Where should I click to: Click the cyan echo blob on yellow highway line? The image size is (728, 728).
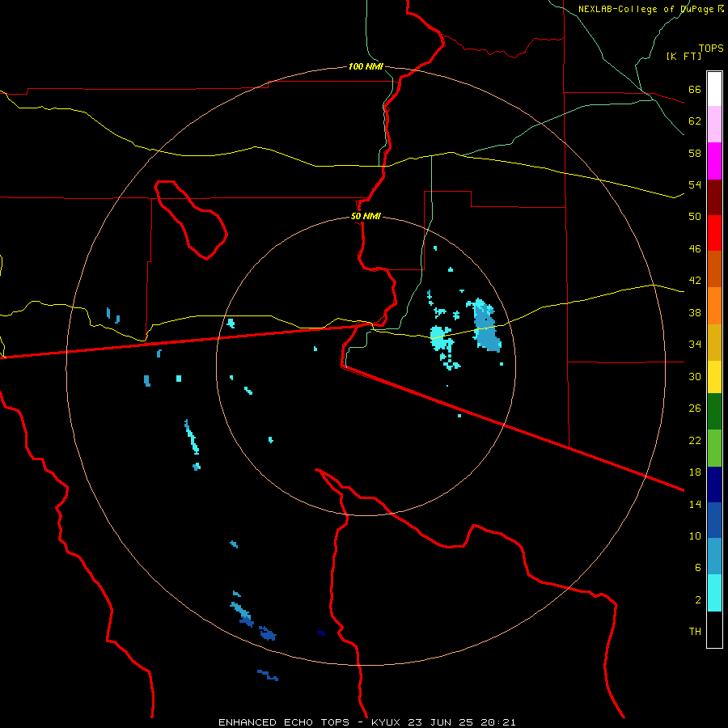point(440,338)
